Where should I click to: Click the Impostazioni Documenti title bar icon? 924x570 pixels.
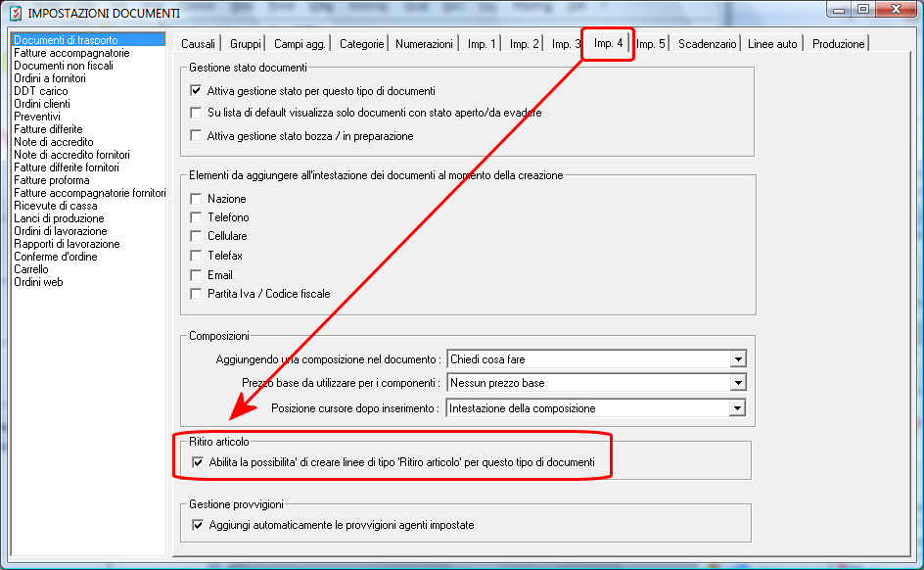click(16, 13)
